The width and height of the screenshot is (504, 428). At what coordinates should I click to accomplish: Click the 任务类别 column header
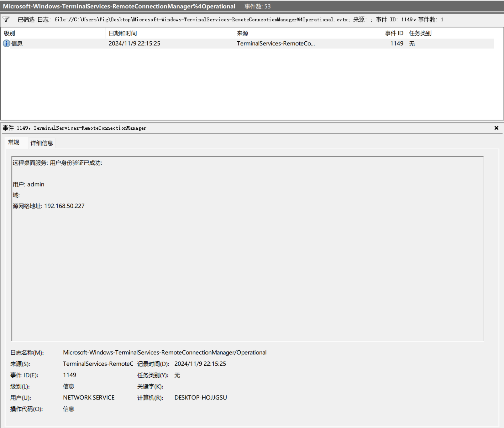(x=420, y=33)
